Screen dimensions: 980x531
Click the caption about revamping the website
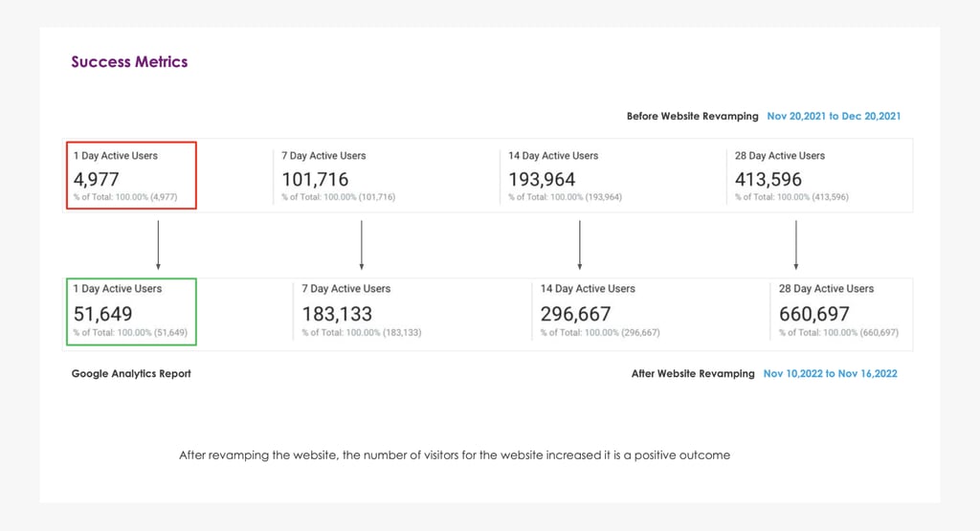click(455, 455)
